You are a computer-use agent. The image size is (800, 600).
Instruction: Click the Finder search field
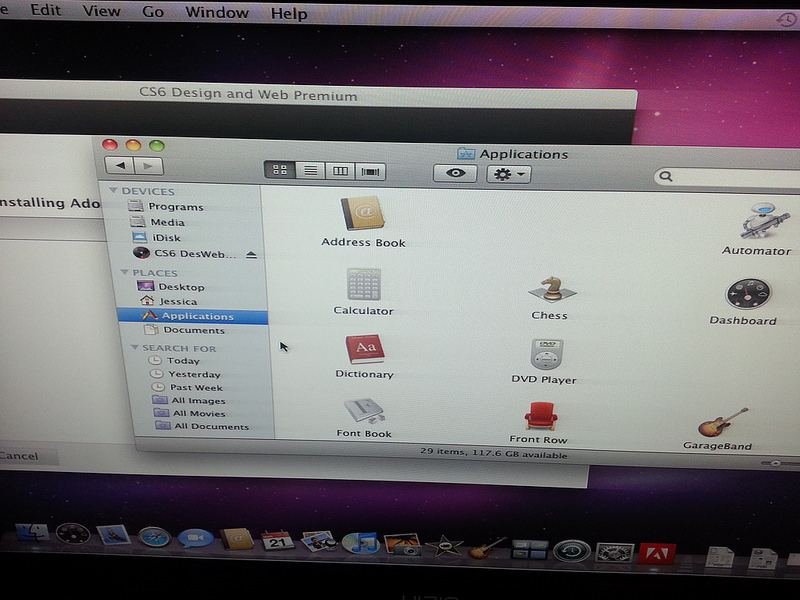pyautogui.click(x=727, y=178)
